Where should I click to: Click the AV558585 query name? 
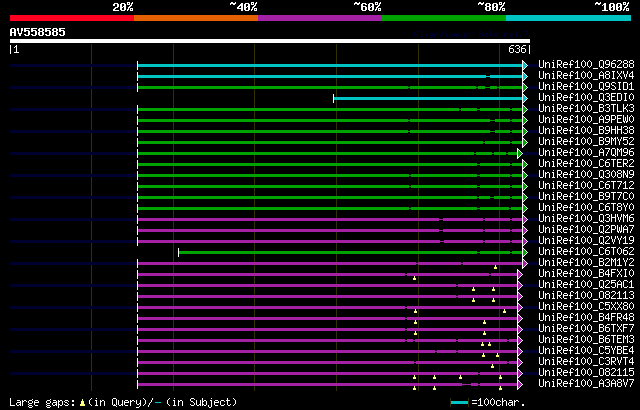click(38, 32)
